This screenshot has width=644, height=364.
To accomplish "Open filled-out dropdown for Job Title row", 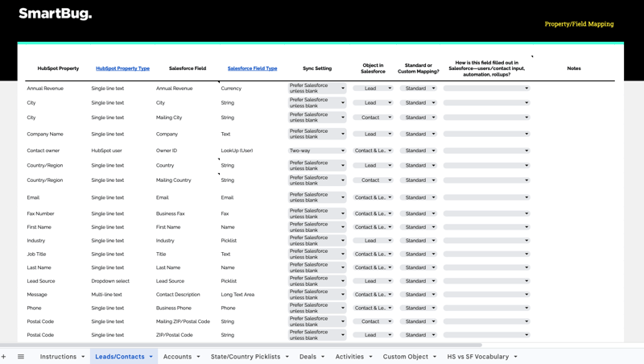I will click(x=487, y=254).
